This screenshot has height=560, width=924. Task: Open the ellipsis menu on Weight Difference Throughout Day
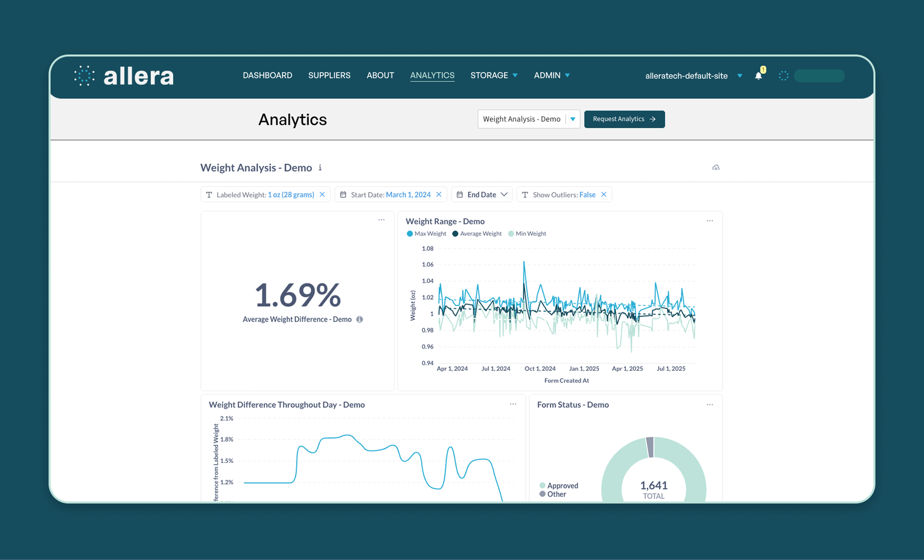(513, 404)
